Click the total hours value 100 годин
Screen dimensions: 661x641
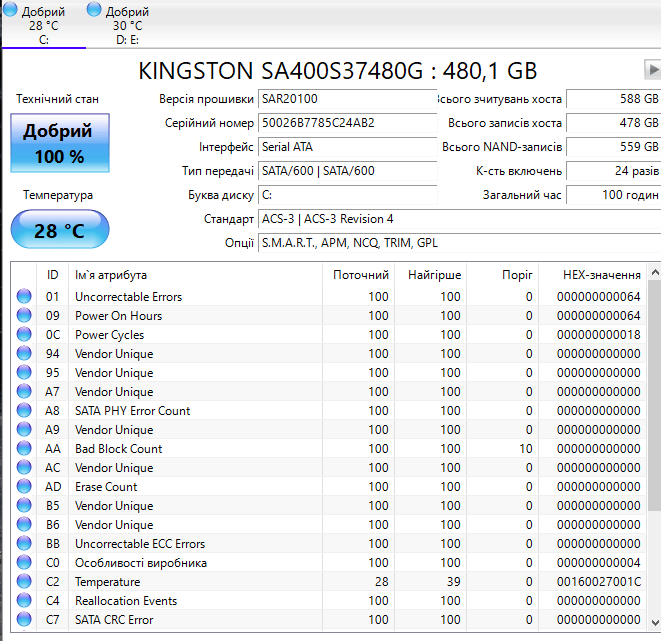pyautogui.click(x=613, y=195)
